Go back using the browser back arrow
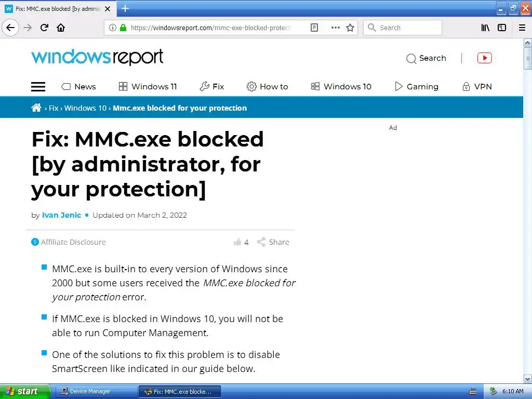The height and width of the screenshot is (399, 532). click(10, 28)
